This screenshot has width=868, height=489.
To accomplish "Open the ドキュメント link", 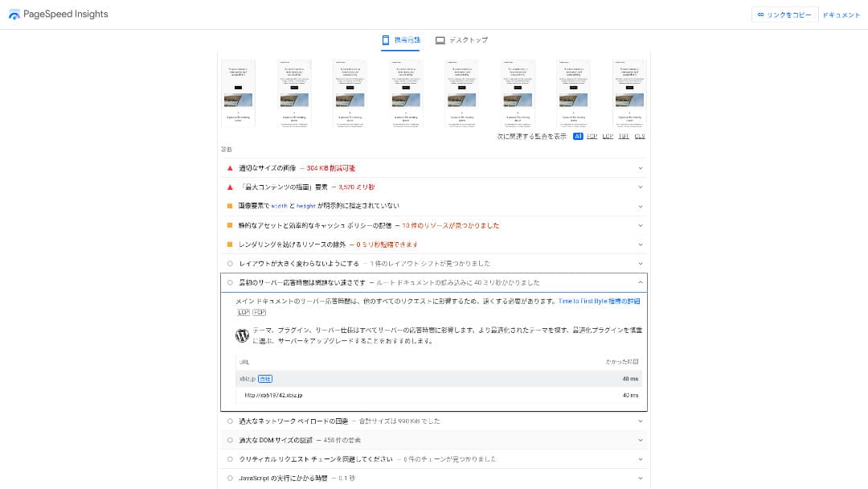I will pos(841,14).
